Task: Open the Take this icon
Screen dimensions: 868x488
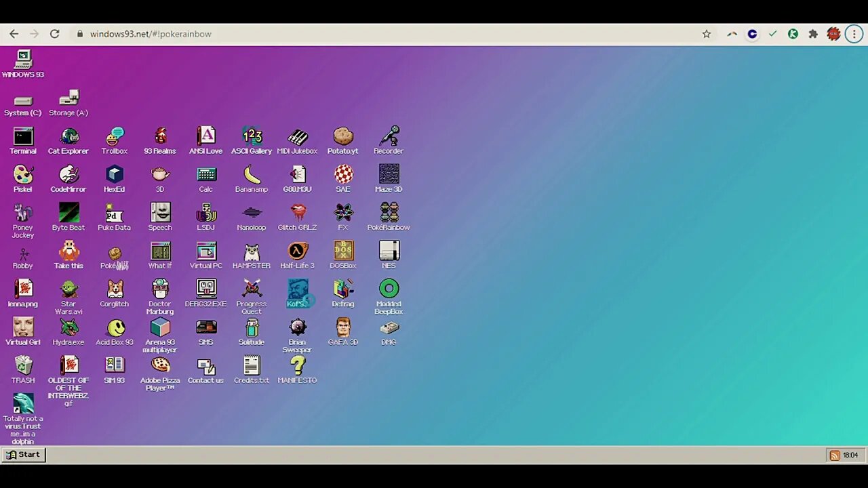Action: pyautogui.click(x=68, y=256)
